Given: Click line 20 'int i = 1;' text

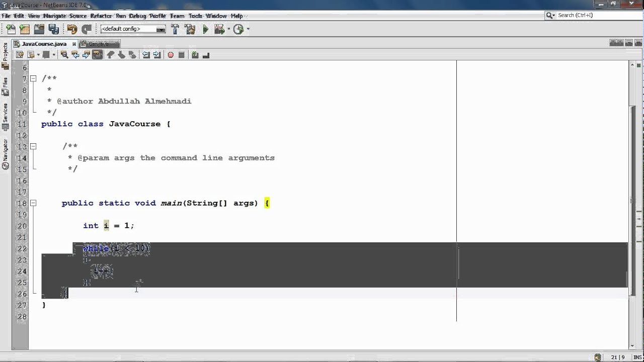Looking at the screenshot, I should [109, 226].
